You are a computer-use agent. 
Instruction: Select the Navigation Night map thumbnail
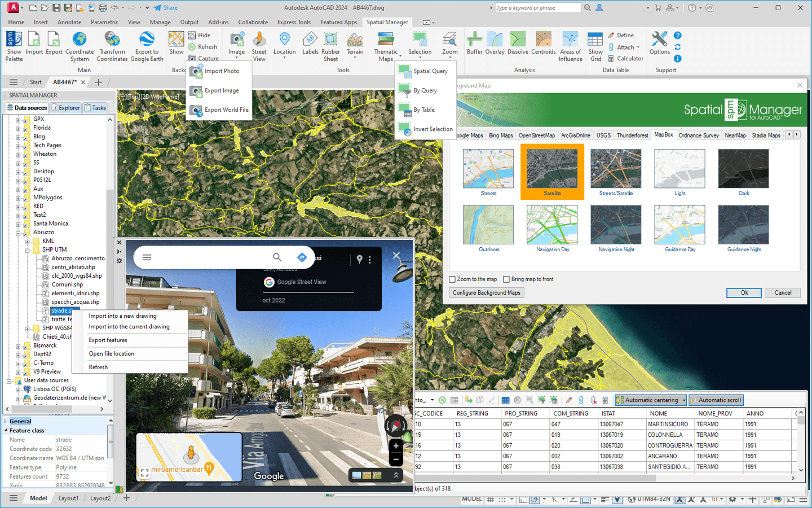pyautogui.click(x=616, y=225)
